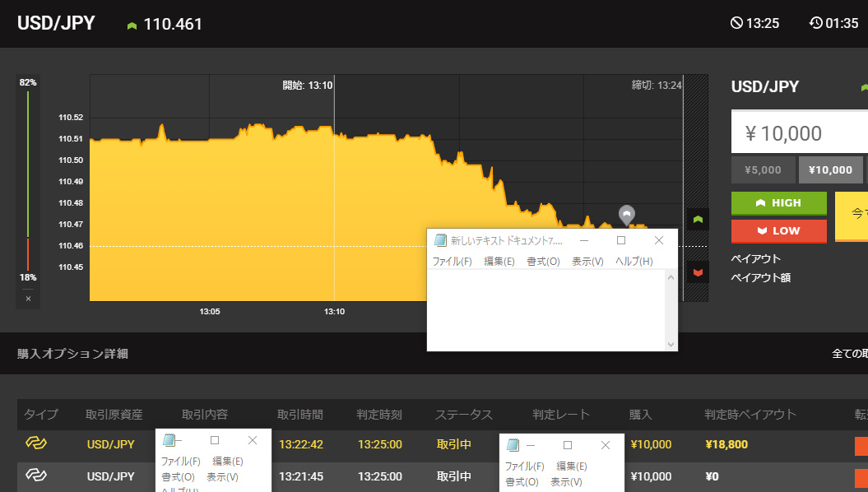Maximize the large Notepad window
The height and width of the screenshot is (492, 868).
(621, 240)
